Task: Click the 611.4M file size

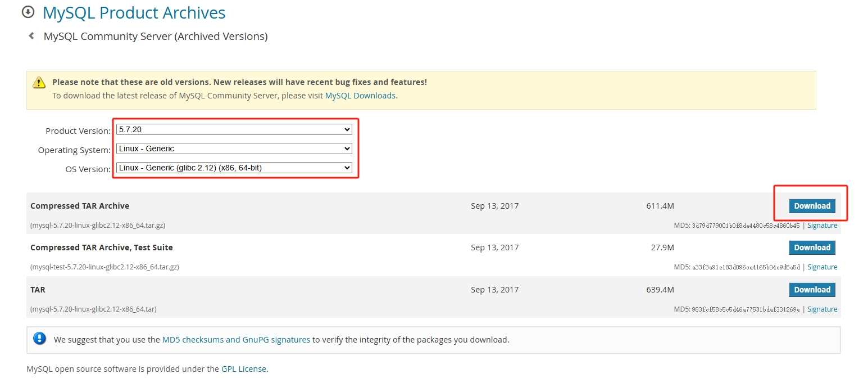Action: (x=660, y=206)
